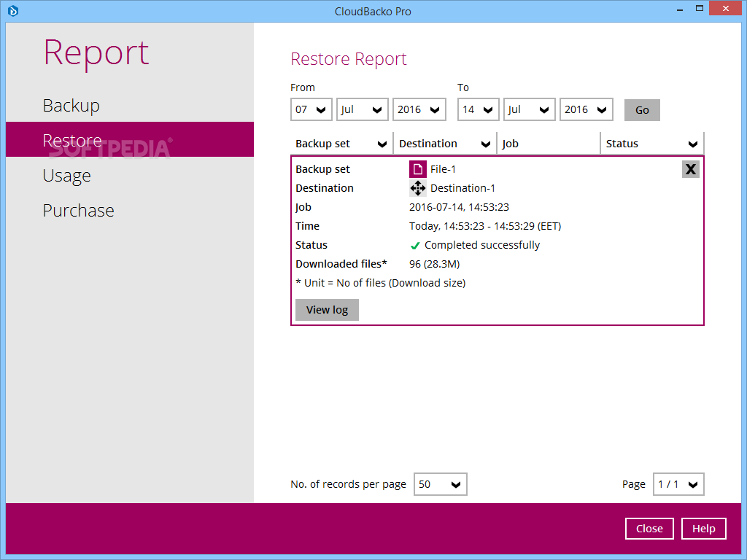Viewport: 747px width, 560px height.
Task: Close the CloudBacko Pro window
Action: point(726,9)
